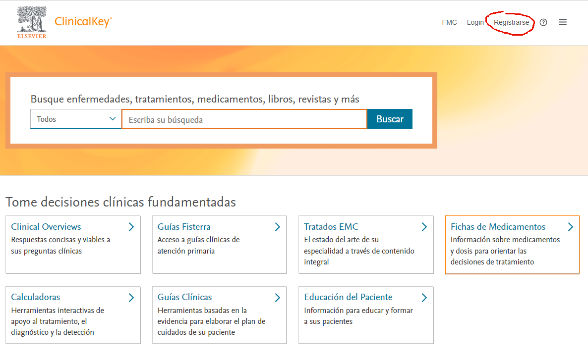Open the help question mark icon

click(543, 22)
